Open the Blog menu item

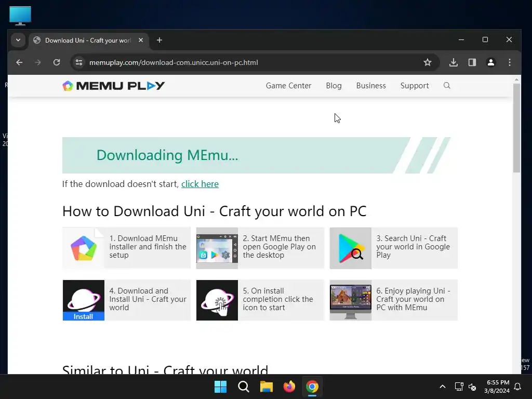(x=334, y=86)
